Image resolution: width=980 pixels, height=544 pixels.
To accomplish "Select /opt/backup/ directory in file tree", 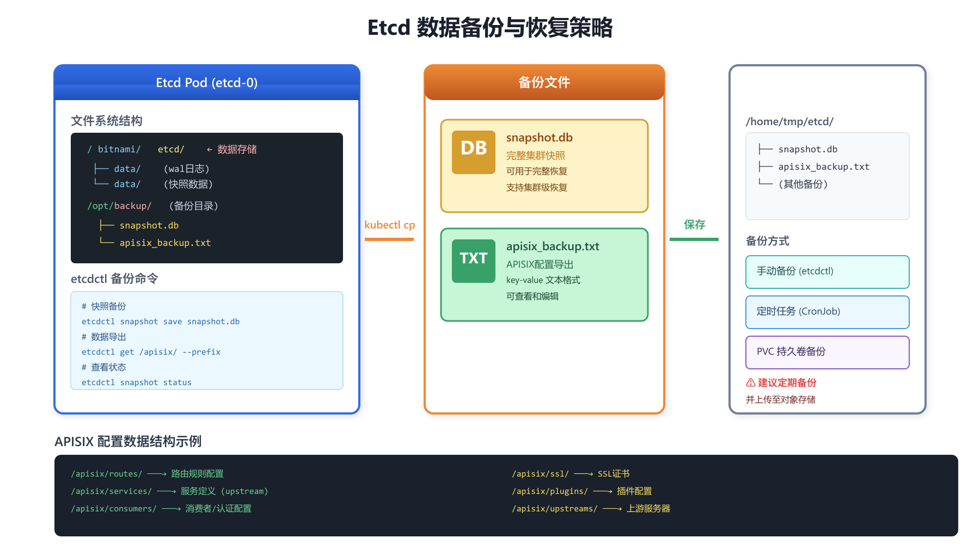I will pos(119,206).
